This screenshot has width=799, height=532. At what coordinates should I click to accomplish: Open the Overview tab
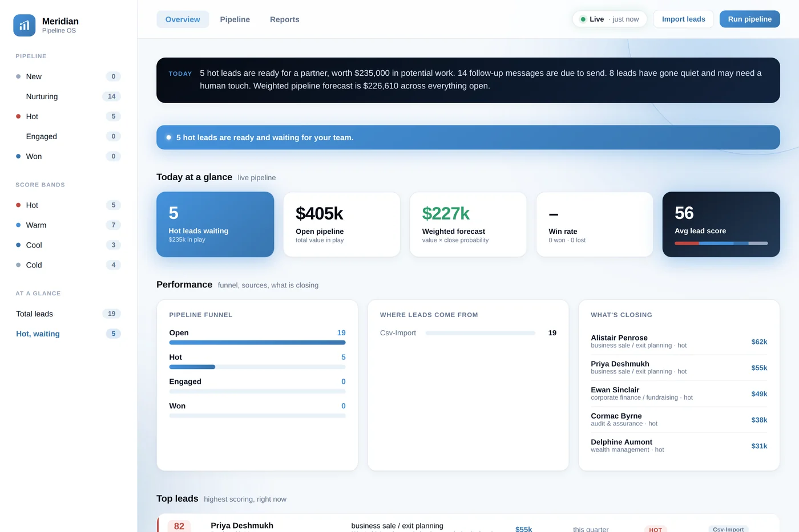tap(183, 19)
